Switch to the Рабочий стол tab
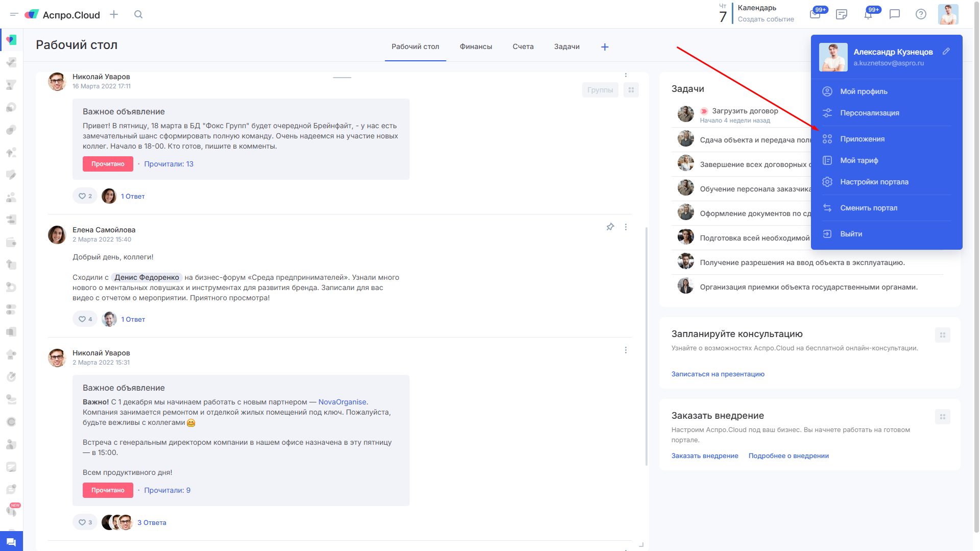Image resolution: width=980 pixels, height=551 pixels. click(415, 46)
